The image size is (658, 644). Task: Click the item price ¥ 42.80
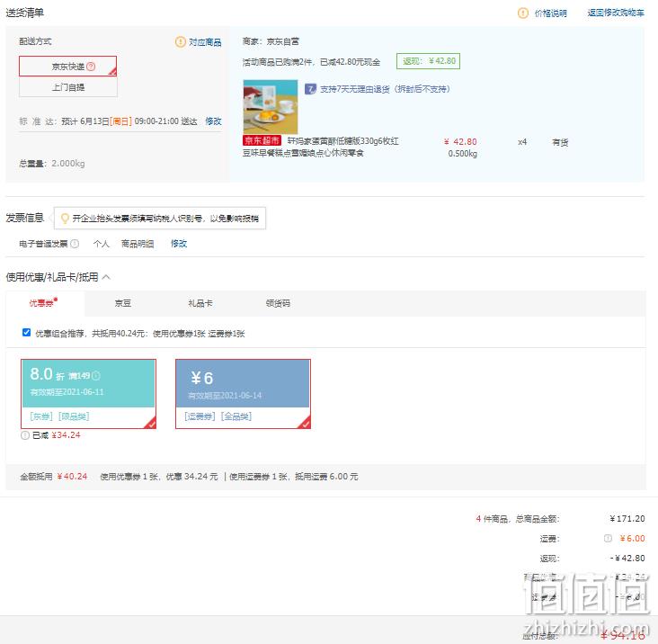point(460,142)
